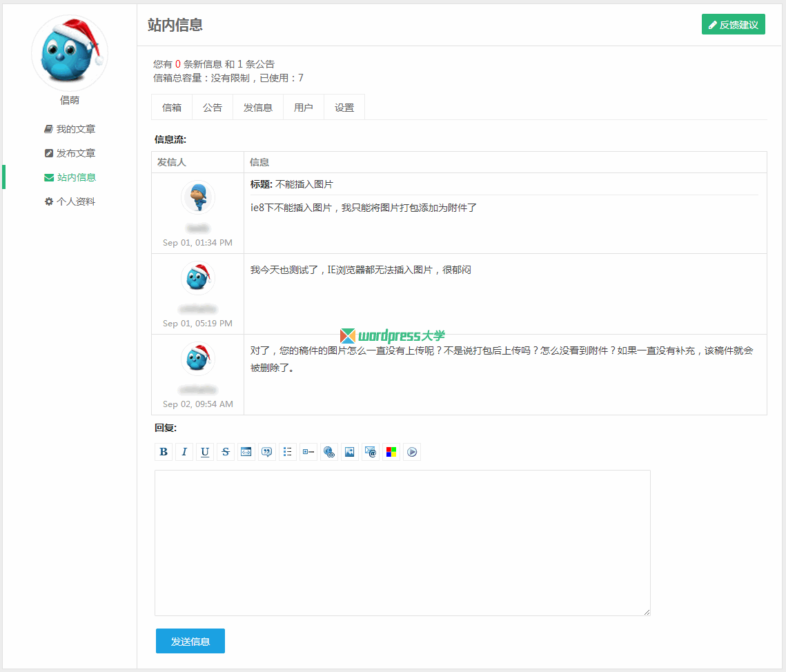Insert a hyperlink using the link icon
The width and height of the screenshot is (786, 672).
tap(329, 452)
